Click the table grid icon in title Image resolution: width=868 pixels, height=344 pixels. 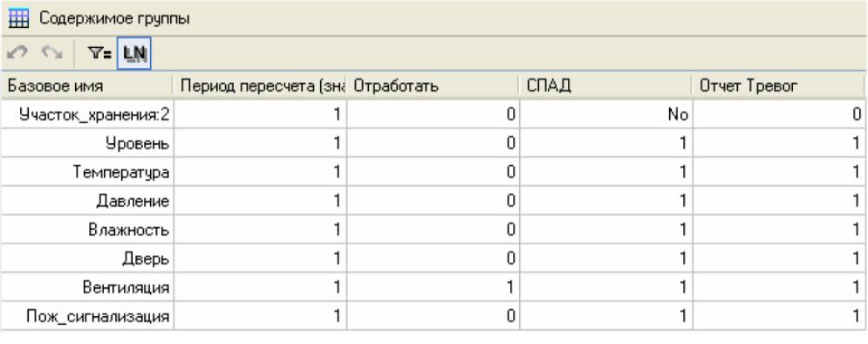click(x=19, y=19)
